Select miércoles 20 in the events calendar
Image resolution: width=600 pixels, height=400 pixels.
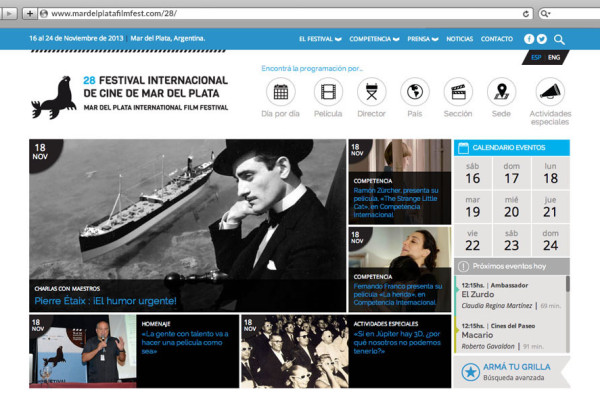point(512,207)
